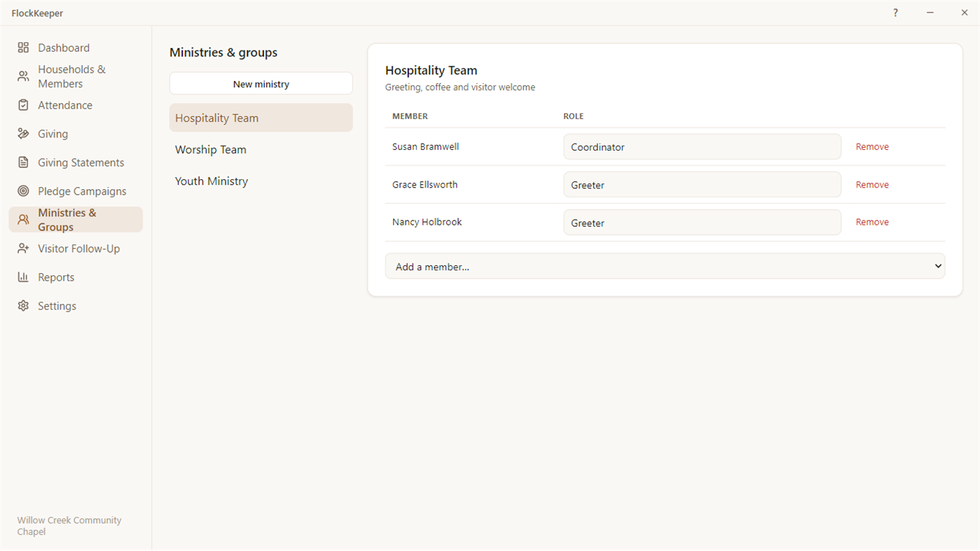Go to Pledge Campaigns

[76, 191]
